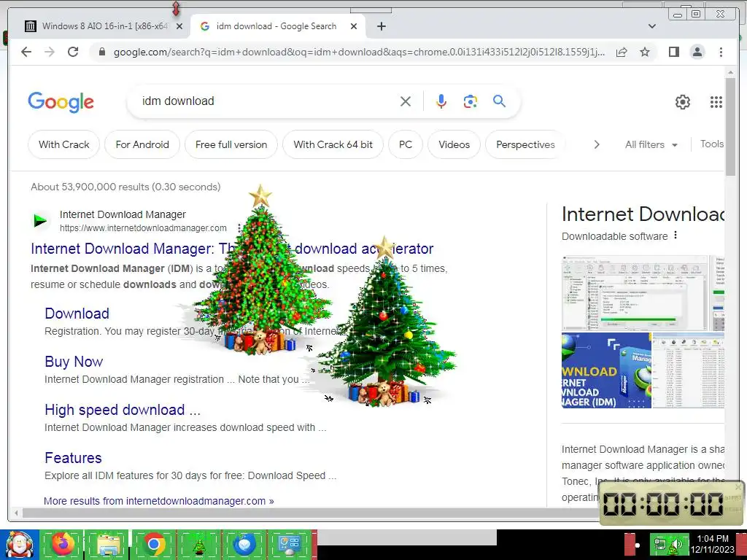The image size is (747, 560).
Task: Open High speed download sitelink
Action: click(x=123, y=410)
